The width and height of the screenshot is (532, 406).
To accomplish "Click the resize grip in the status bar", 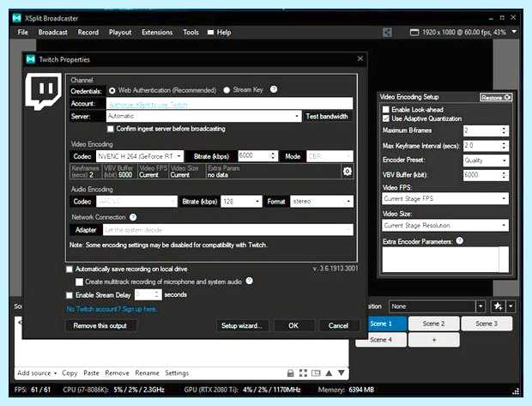I will pyautogui.click(x=516, y=391).
